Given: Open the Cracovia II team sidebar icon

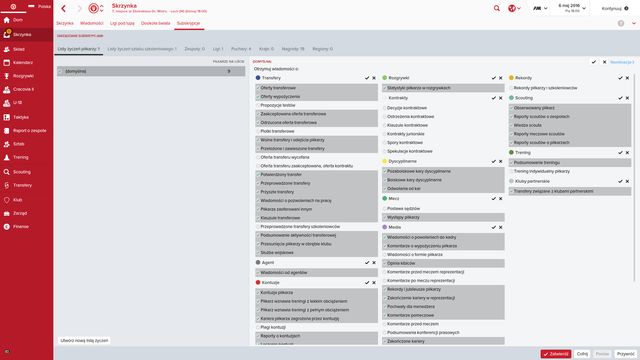Looking at the screenshot, I should [7, 89].
